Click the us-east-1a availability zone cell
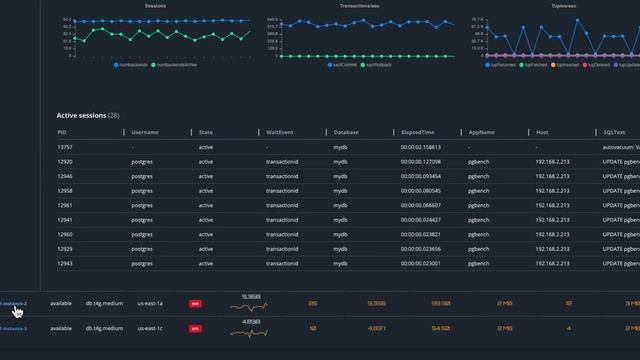This screenshot has height=360, width=640. [x=150, y=304]
